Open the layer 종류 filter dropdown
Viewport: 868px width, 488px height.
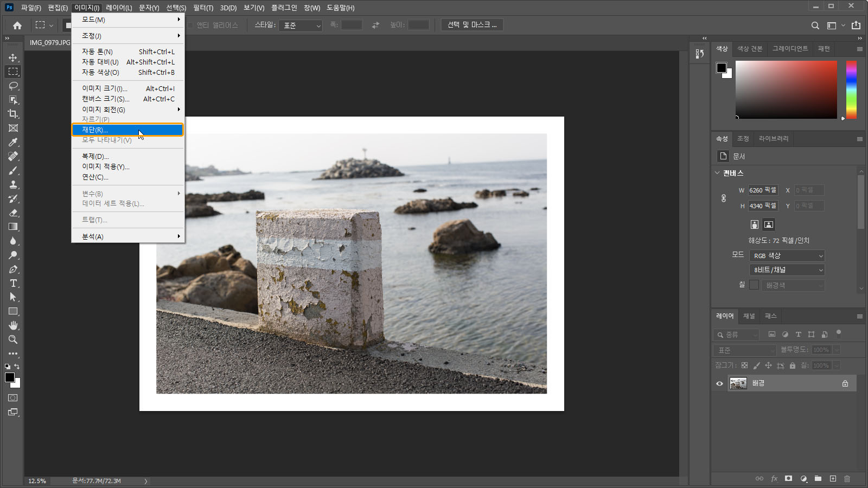pos(737,335)
